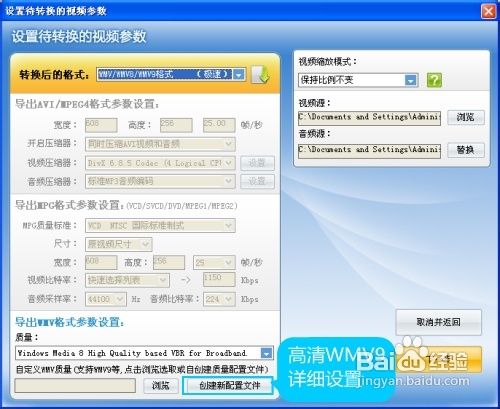Click the green question mark help icon

point(434,80)
